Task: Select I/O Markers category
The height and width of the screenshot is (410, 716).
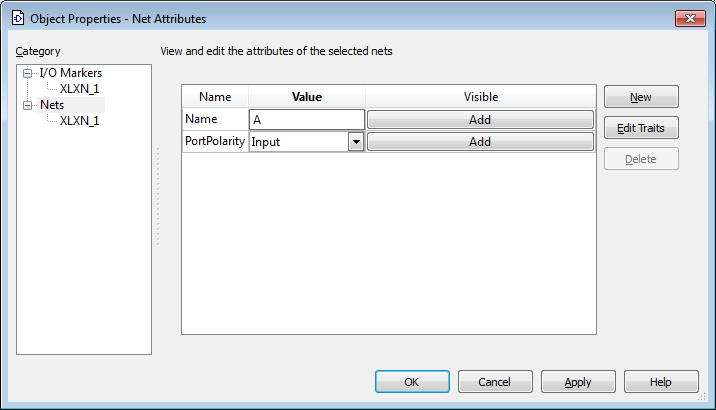Action: click(70, 73)
